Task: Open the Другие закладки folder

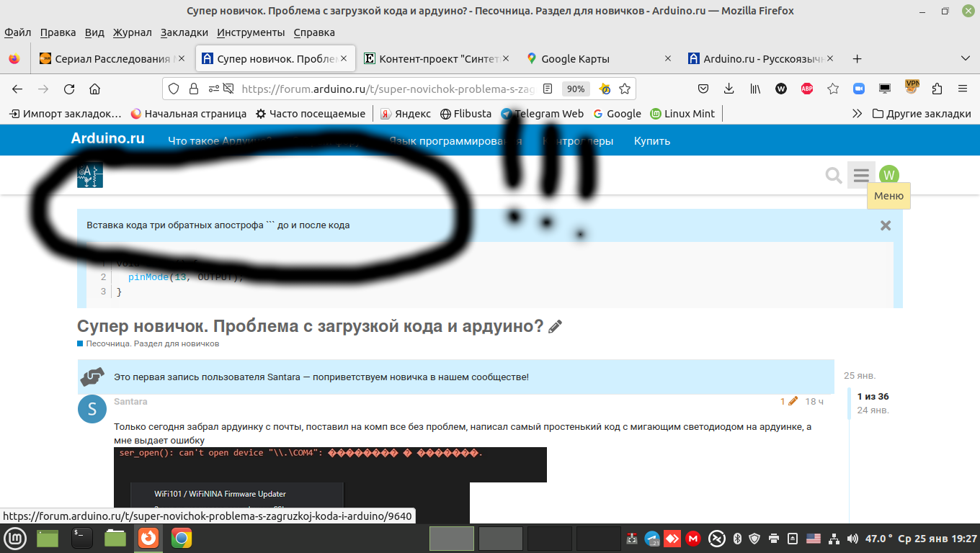Action: tap(922, 114)
